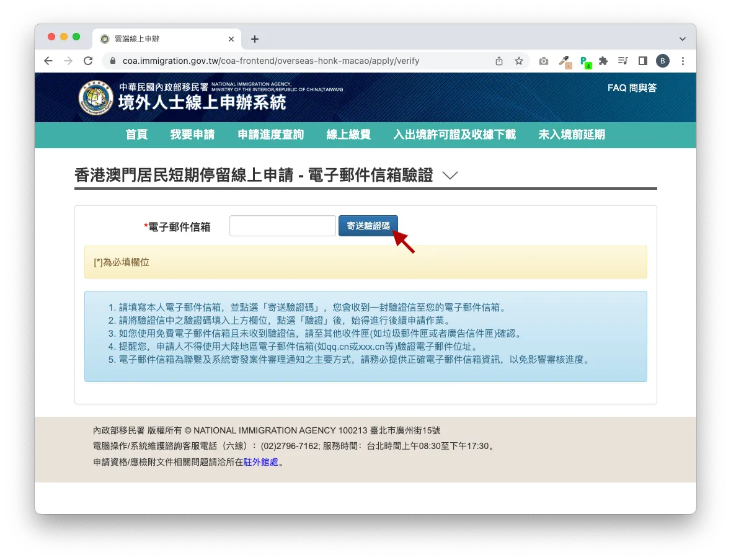Open 申請進度查詢 in the navigation bar
The height and width of the screenshot is (560, 731).
click(x=271, y=135)
